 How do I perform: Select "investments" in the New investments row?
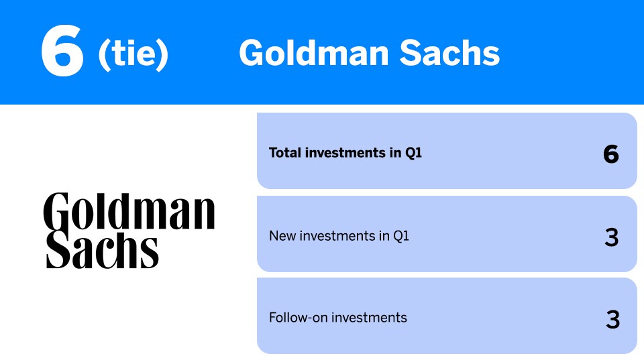[x=334, y=236]
